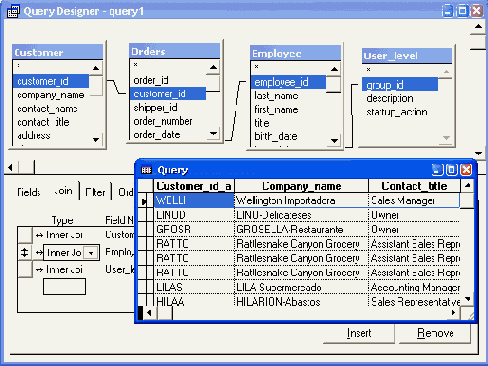488x366 pixels.
Task: Select the Sales Manager cell
Action: tap(414, 200)
